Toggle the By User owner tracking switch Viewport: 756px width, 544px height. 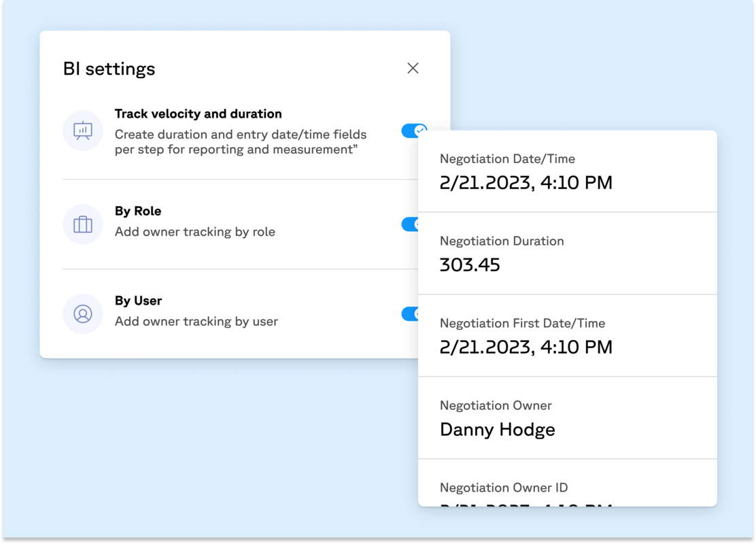coord(409,313)
